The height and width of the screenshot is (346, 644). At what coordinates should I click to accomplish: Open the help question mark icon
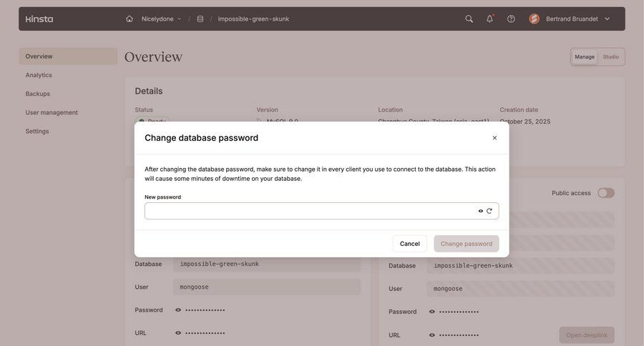pyautogui.click(x=511, y=19)
